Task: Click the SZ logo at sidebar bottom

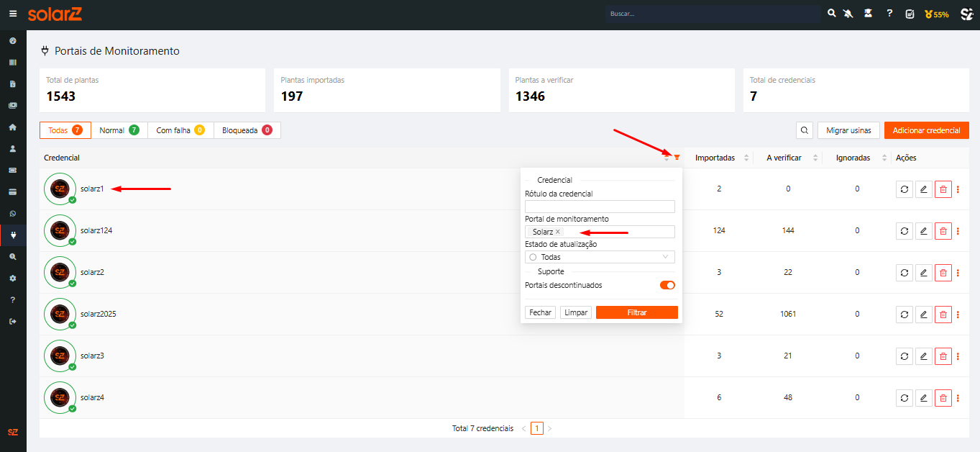Action: point(13,433)
